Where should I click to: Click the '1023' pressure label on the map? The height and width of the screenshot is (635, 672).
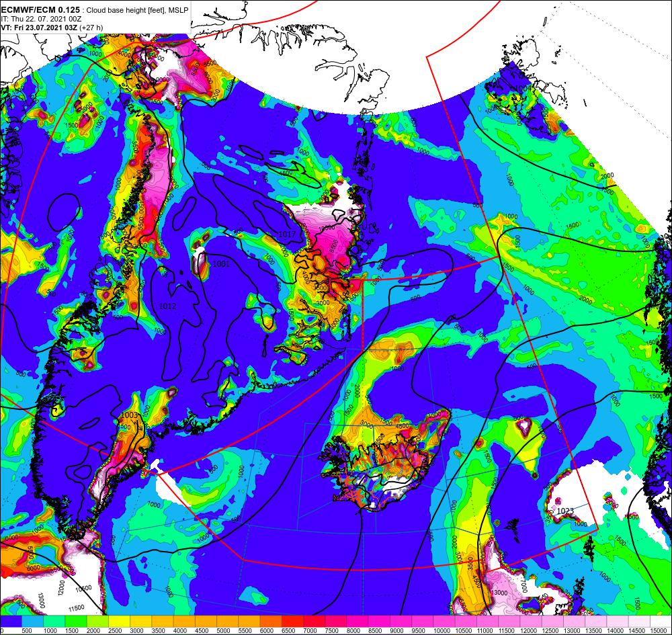coord(565,511)
